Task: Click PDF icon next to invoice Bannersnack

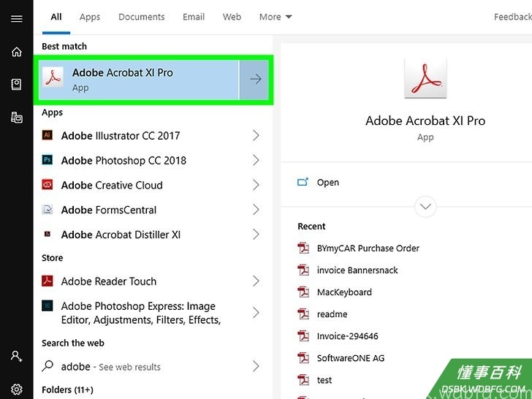Action: click(303, 270)
